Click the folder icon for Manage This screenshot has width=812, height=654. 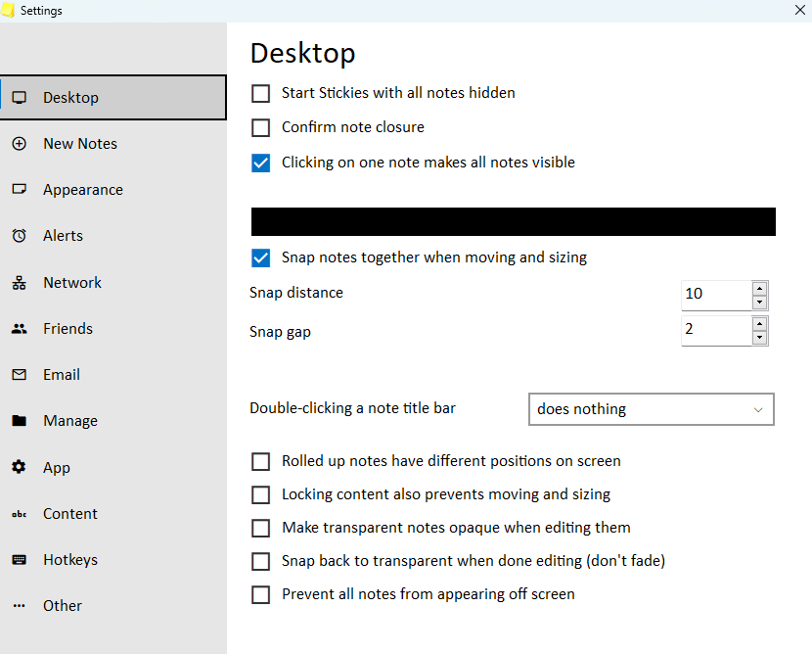pyautogui.click(x=19, y=421)
